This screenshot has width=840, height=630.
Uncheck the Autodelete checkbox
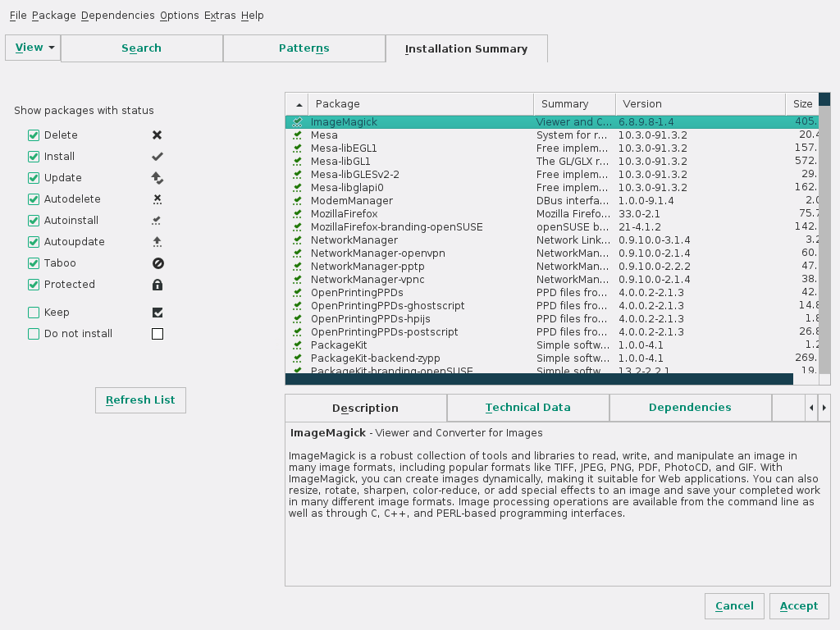34,199
